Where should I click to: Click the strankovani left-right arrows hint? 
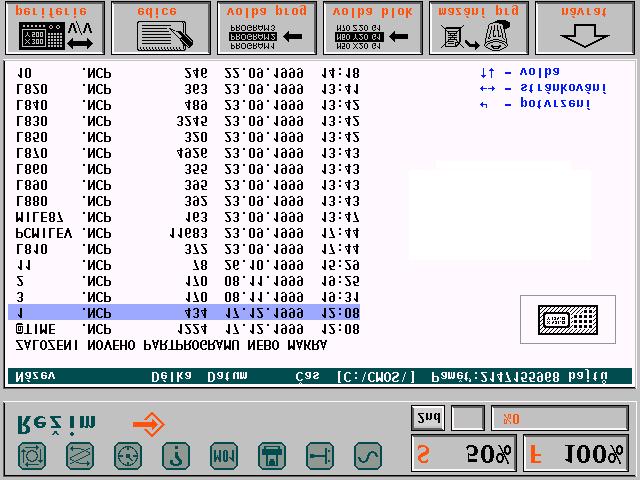point(543,88)
